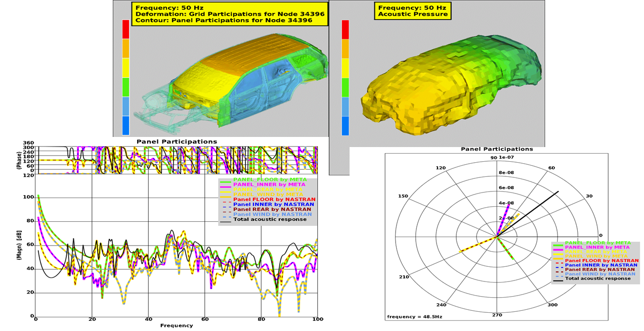This screenshot has width=644, height=331.
Task: Click the dark blue swatch in the acoustic pressure color bar
Action: (346, 126)
